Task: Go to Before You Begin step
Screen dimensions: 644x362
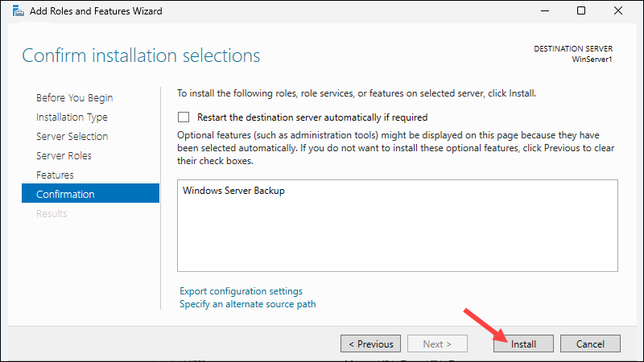Action: coord(74,98)
